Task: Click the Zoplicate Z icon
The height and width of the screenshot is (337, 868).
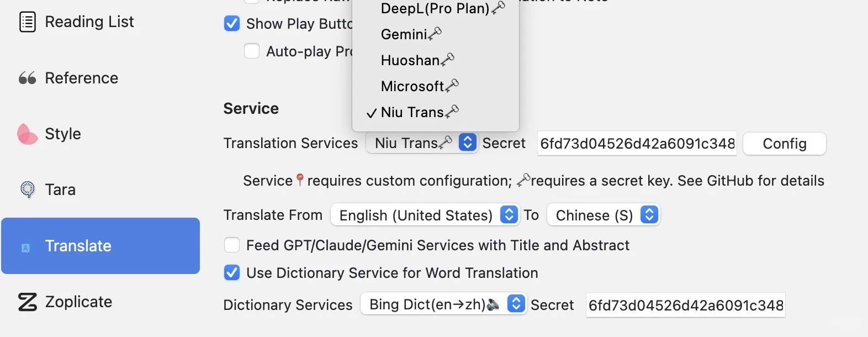Action: point(28,302)
